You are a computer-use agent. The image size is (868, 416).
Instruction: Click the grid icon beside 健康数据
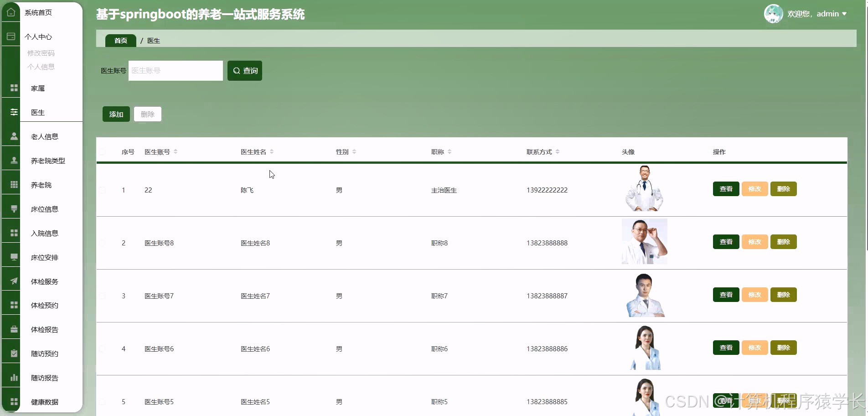14,402
